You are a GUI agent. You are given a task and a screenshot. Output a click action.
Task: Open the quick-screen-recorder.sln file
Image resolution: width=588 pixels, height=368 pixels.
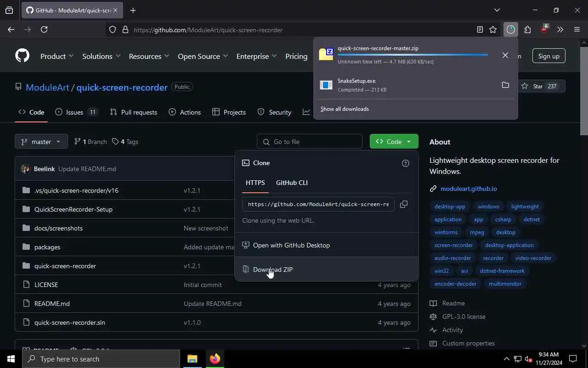(x=70, y=322)
